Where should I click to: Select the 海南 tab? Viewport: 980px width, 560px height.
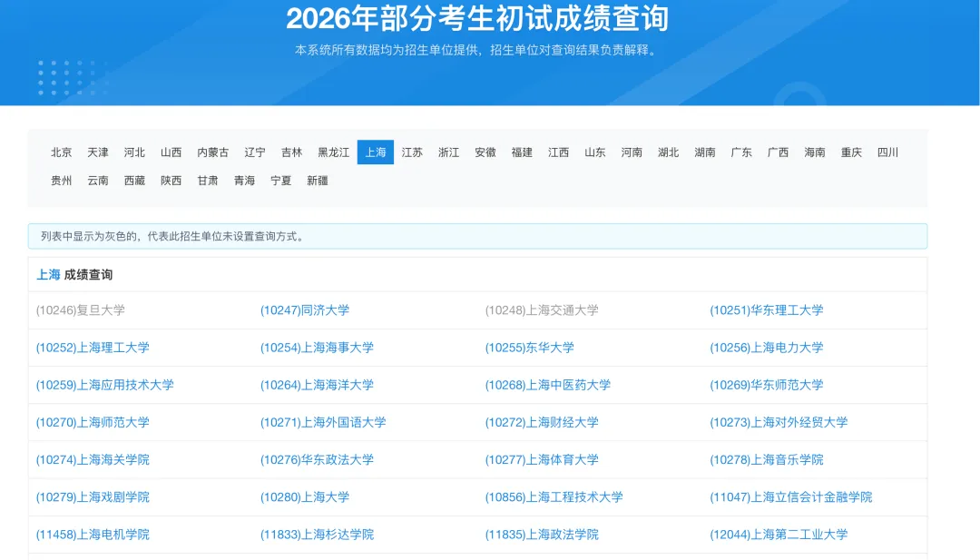pos(814,152)
